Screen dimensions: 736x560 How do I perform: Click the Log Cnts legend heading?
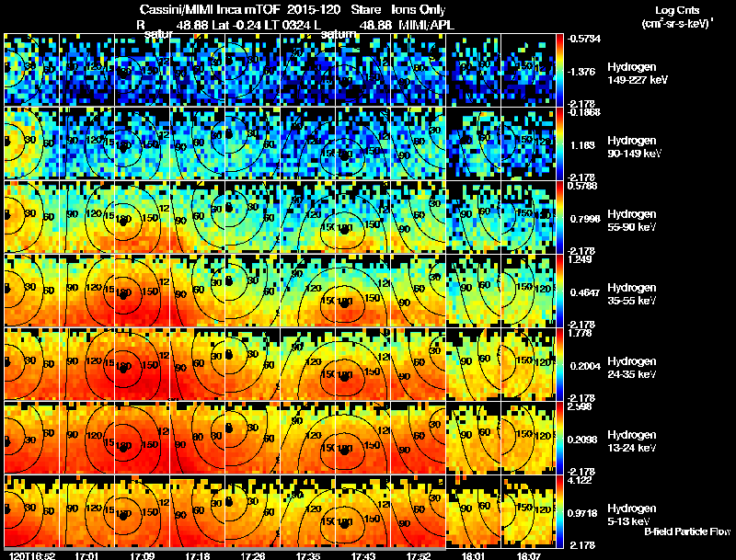[677, 10]
